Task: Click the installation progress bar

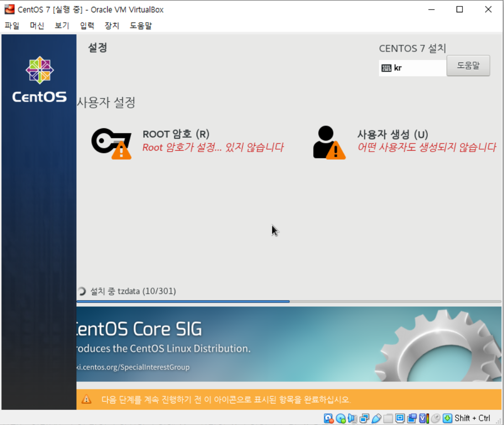Action: pyautogui.click(x=289, y=301)
